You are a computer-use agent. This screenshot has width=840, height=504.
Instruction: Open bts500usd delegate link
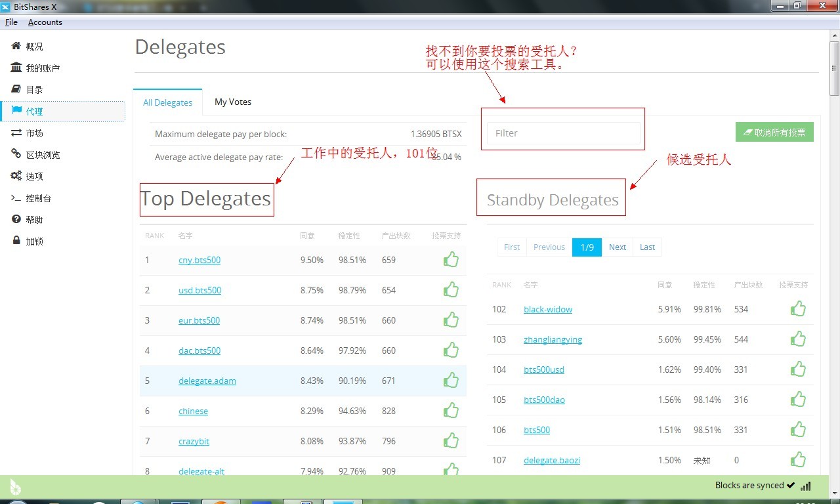click(x=544, y=369)
